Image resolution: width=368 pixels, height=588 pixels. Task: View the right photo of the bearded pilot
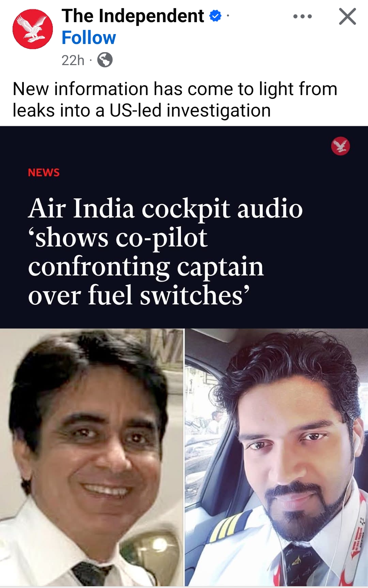pos(276,457)
